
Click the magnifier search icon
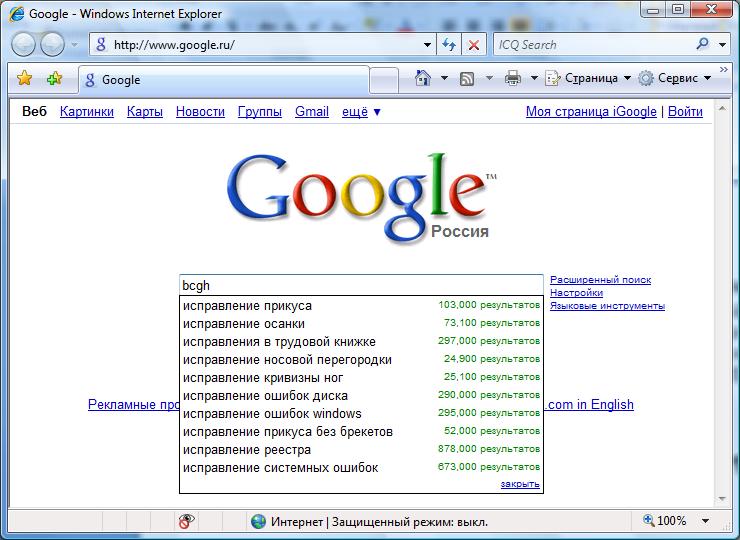pyautogui.click(x=702, y=44)
